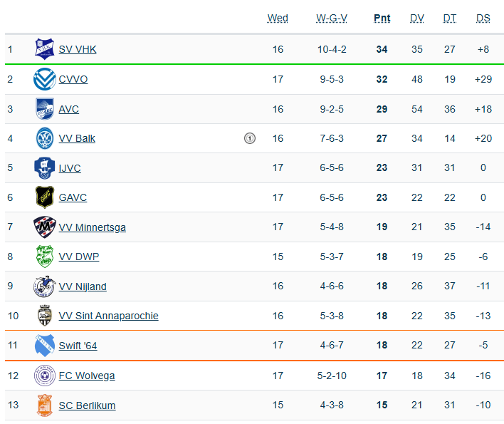Click the VV Nijland club emblem
Screen dimensions: 504x424
45,286
